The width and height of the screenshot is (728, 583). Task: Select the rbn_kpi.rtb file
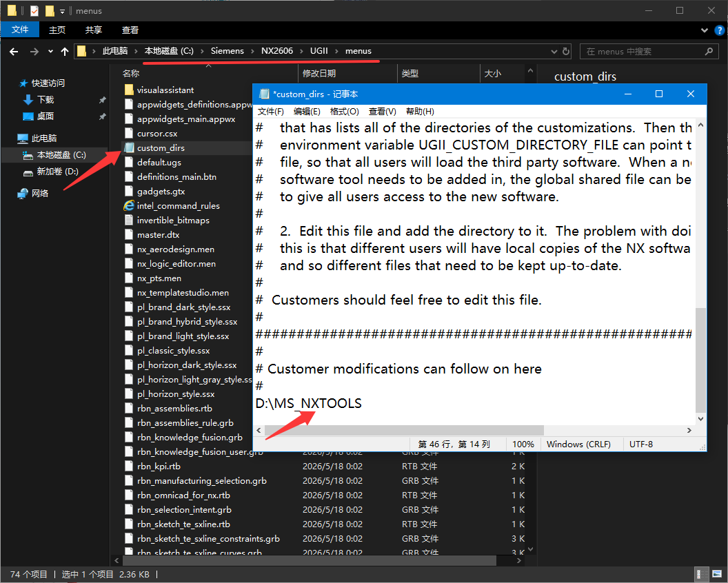159,466
